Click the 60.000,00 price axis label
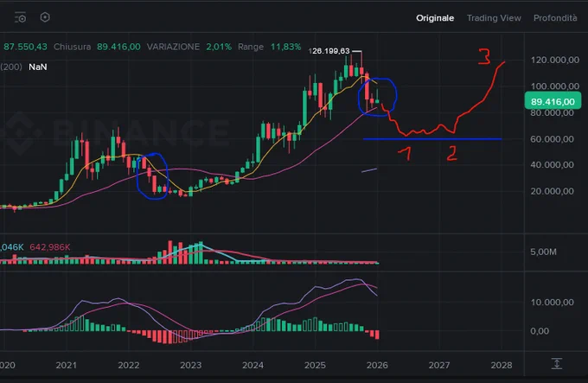Image resolution: width=588 pixels, height=383 pixels. [x=552, y=139]
